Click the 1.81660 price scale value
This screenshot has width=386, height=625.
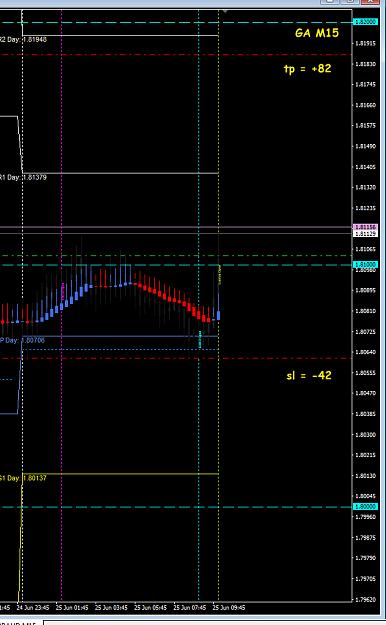(366, 105)
